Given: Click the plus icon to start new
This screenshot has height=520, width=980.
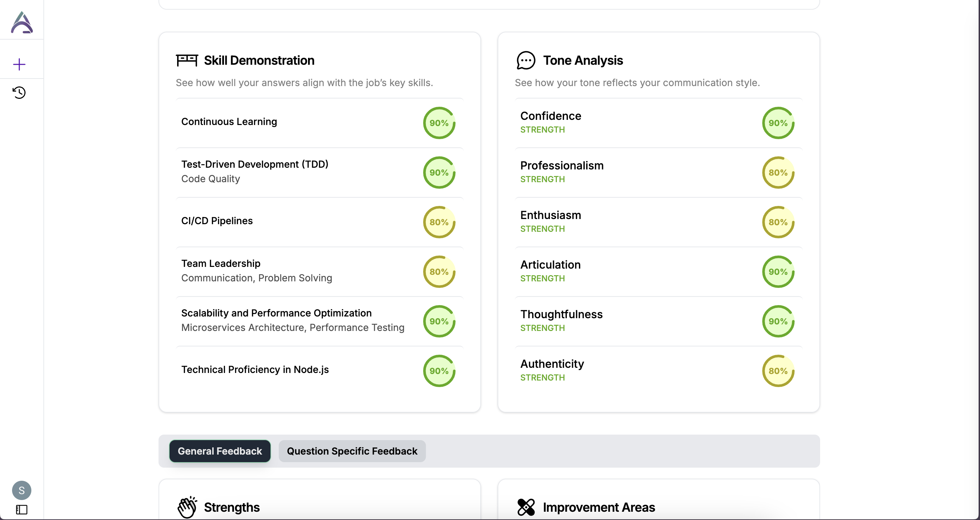Looking at the screenshot, I should click(x=19, y=64).
